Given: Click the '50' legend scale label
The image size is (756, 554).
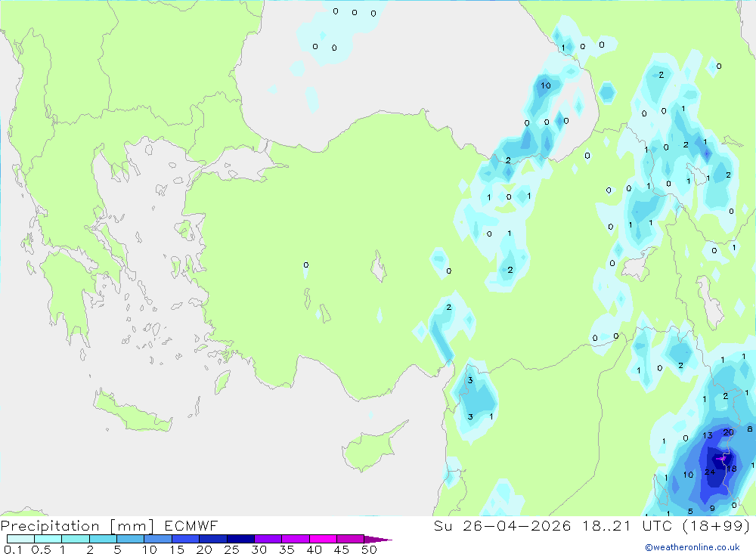Looking at the screenshot, I should (369, 549).
